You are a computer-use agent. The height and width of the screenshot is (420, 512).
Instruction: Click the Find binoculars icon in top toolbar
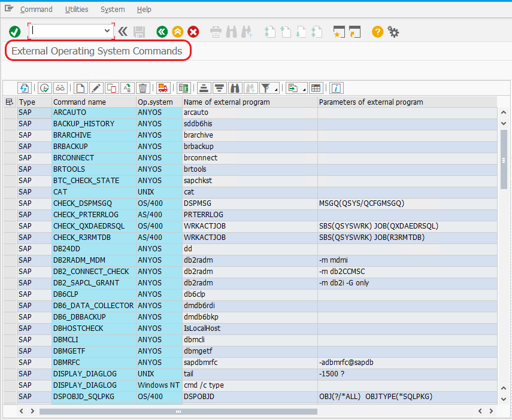232,32
